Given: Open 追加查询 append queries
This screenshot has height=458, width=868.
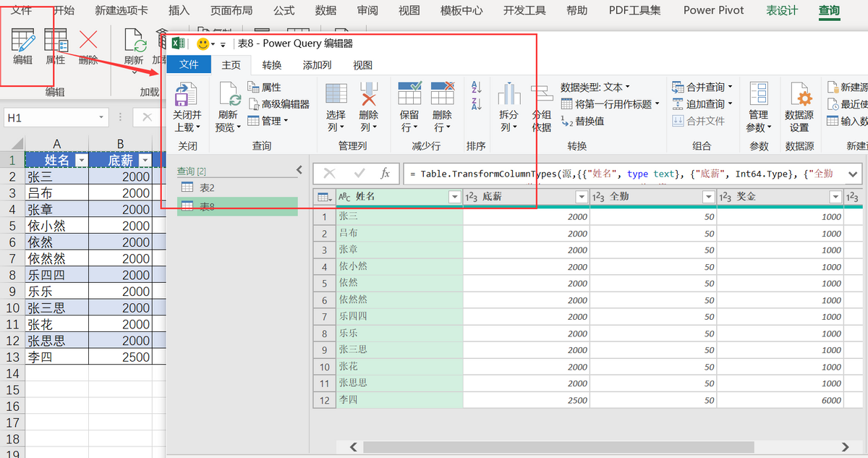Looking at the screenshot, I should click(702, 104).
